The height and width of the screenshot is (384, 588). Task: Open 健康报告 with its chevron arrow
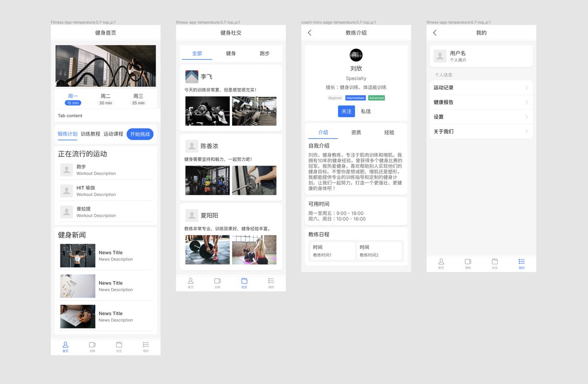(x=527, y=102)
